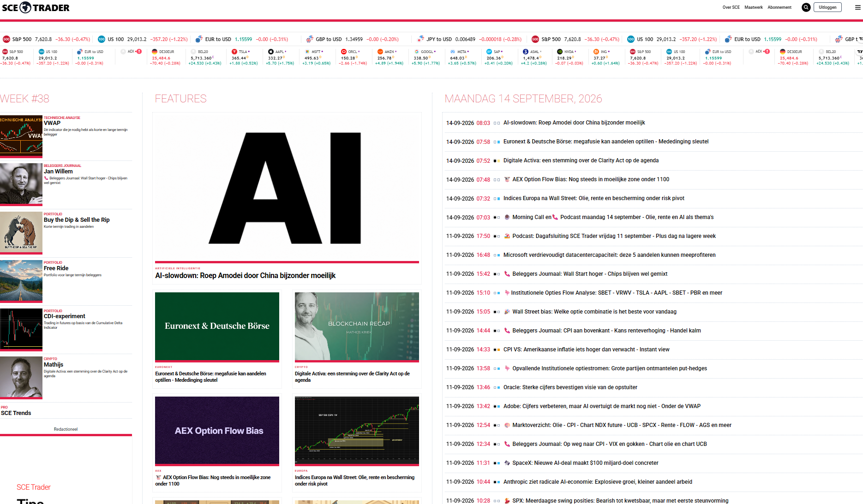Open the Abonnement menu item

(x=779, y=7)
